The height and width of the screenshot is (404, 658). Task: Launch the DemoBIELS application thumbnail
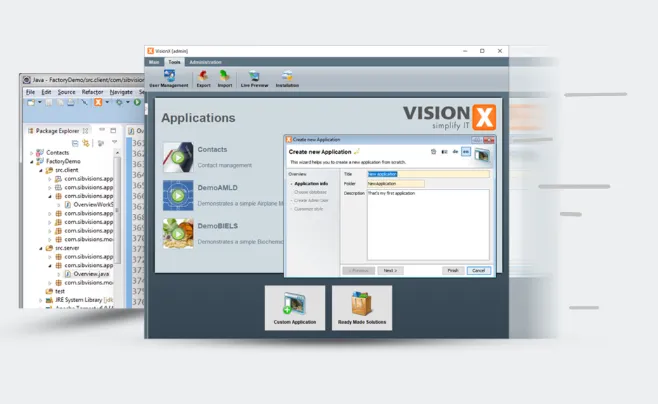tap(178, 234)
